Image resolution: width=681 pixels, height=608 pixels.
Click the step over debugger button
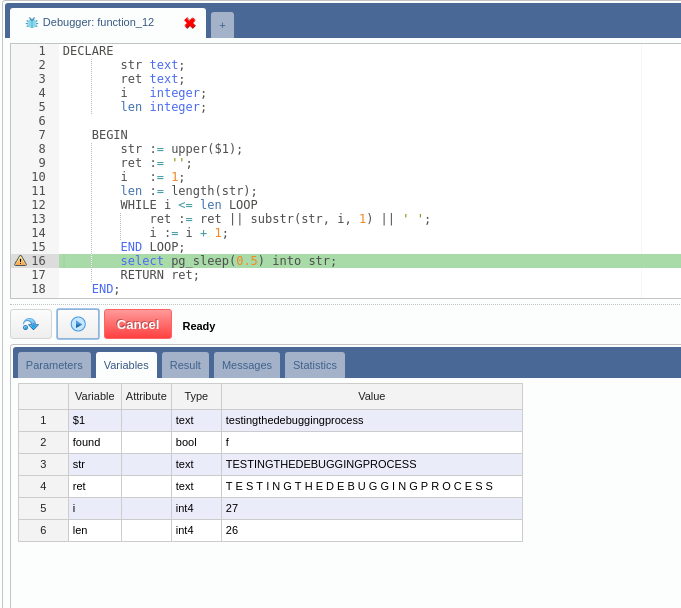tap(31, 324)
